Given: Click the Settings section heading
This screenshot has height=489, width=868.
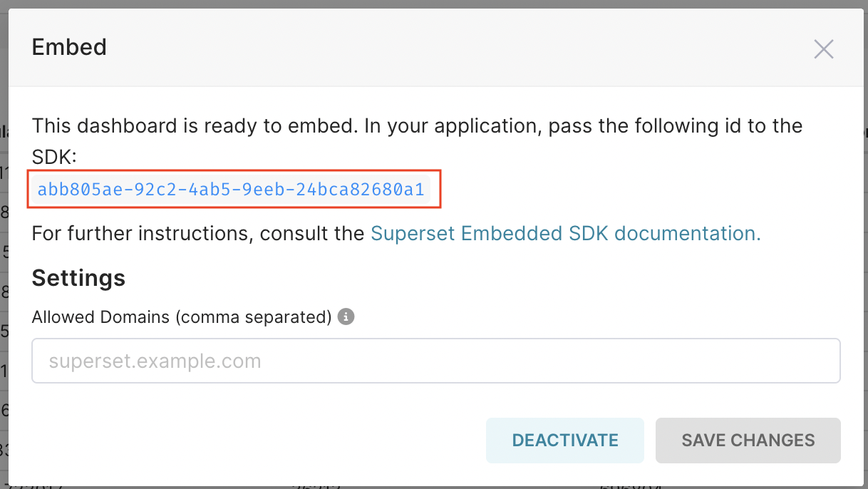Looking at the screenshot, I should tap(78, 277).
